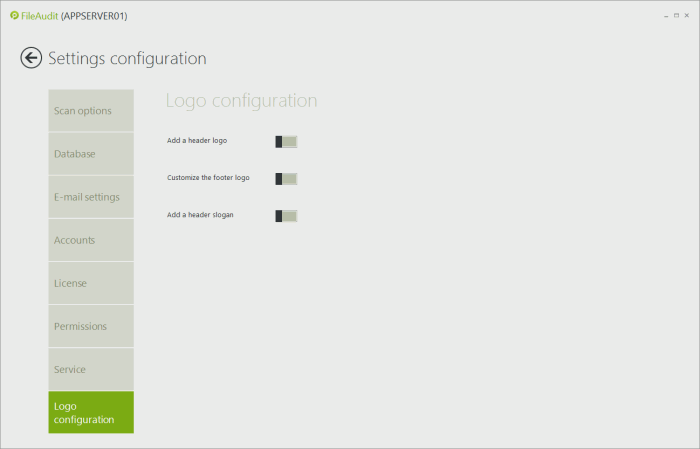Toggle Customize the footer logo switch
The width and height of the screenshot is (700, 449).
286,178
